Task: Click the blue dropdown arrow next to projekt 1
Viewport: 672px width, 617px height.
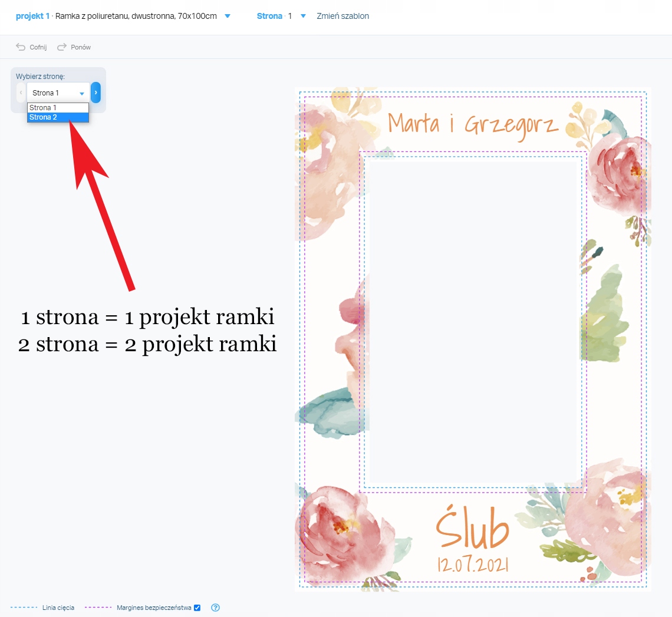Action: tap(227, 16)
